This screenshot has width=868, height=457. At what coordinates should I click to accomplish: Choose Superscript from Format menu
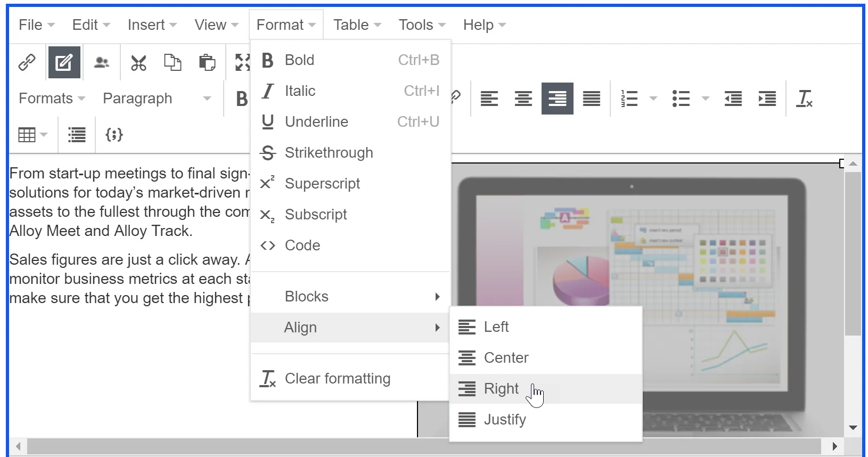350,184
